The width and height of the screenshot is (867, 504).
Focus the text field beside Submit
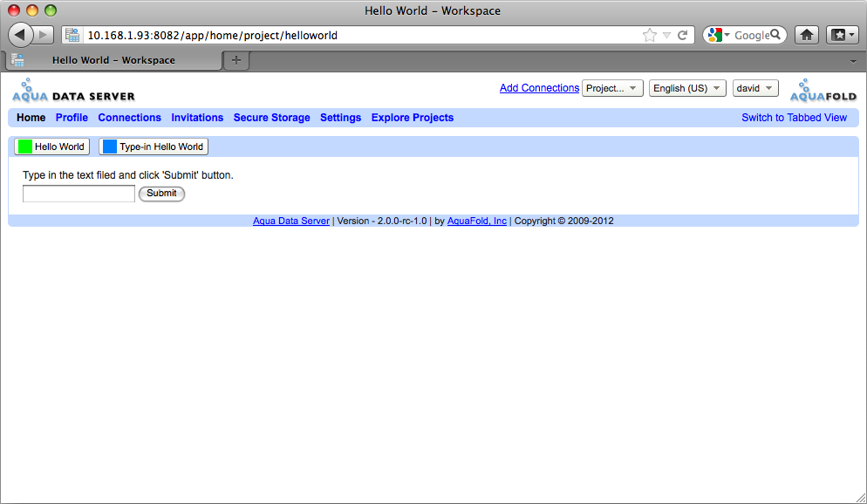(x=79, y=194)
